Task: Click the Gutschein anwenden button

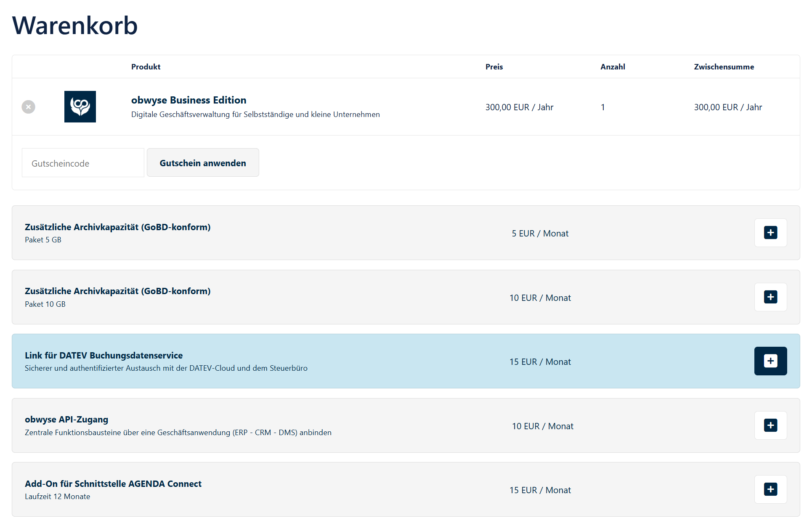Action: click(203, 163)
